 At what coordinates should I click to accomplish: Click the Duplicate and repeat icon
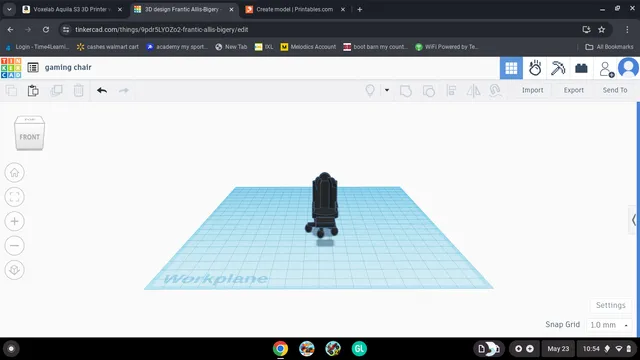[x=56, y=90]
